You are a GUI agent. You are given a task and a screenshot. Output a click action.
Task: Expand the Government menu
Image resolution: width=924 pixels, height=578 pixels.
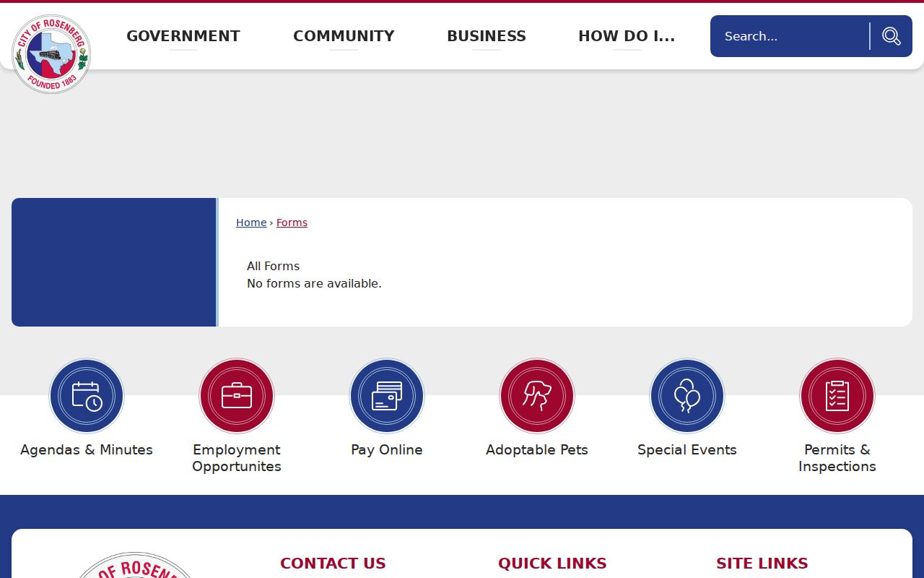(x=183, y=36)
